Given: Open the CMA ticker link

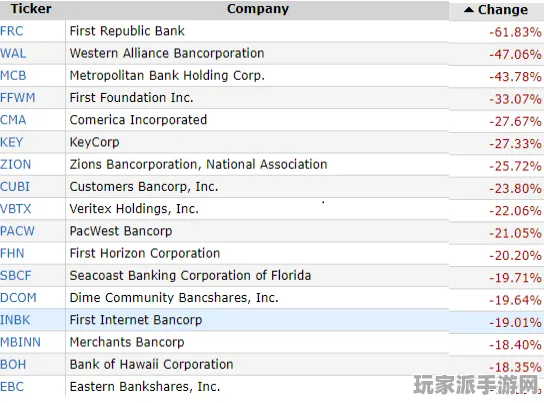Looking at the screenshot, I should tap(13, 120).
